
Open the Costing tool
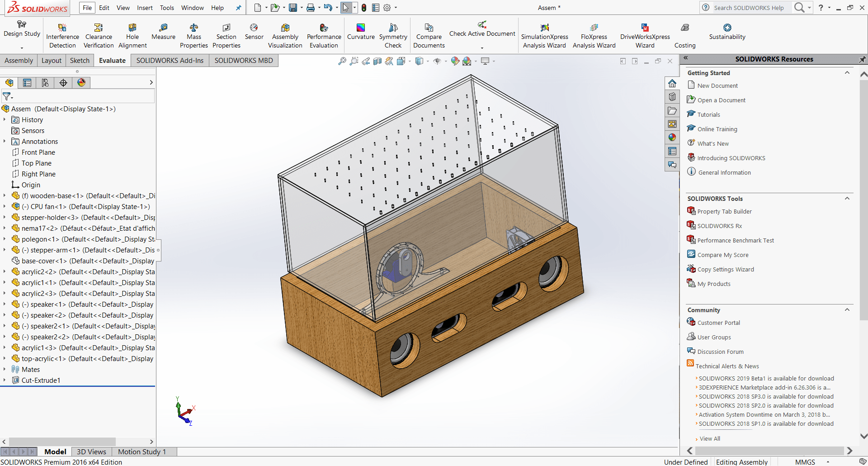[685, 36]
